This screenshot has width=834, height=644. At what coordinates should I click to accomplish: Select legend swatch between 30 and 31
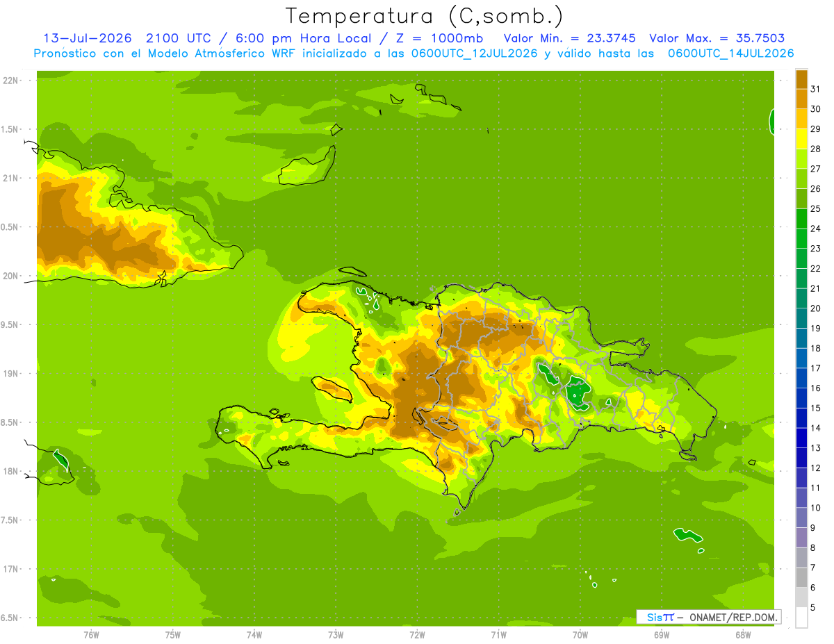tap(801, 99)
